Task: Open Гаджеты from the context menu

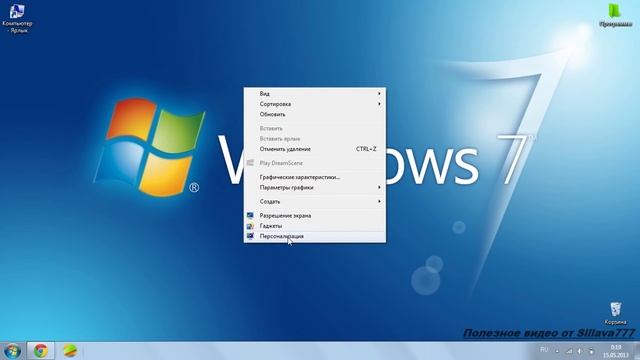Action: (x=315, y=226)
